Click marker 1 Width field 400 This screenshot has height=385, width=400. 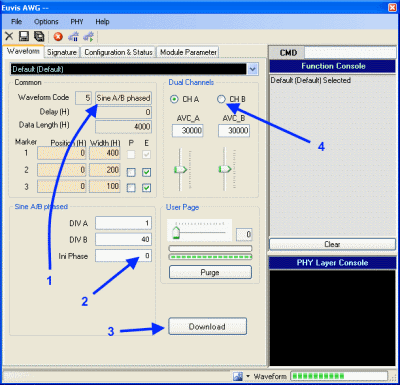click(x=105, y=153)
